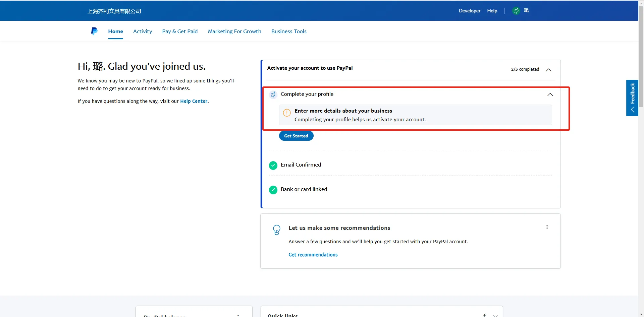Screen dimensions: 644x317
Task: Click the Activate your account to use PayPal heading
Action: pos(310,68)
